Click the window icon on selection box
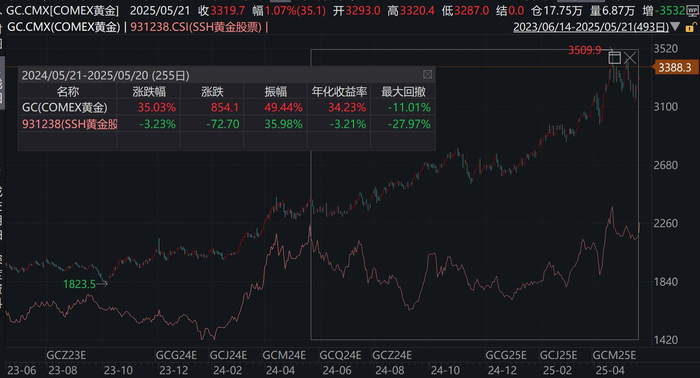700x378 pixels. pyautogui.click(x=615, y=57)
